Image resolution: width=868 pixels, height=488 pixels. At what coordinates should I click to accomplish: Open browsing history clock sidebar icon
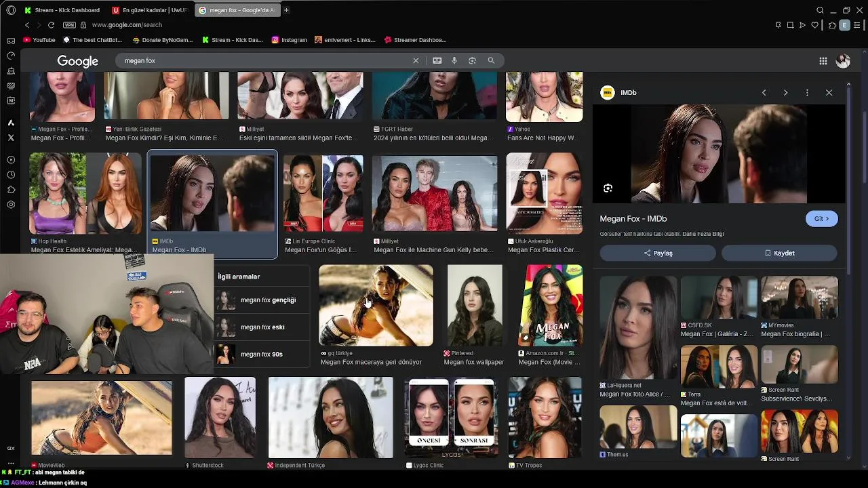tap(11, 175)
